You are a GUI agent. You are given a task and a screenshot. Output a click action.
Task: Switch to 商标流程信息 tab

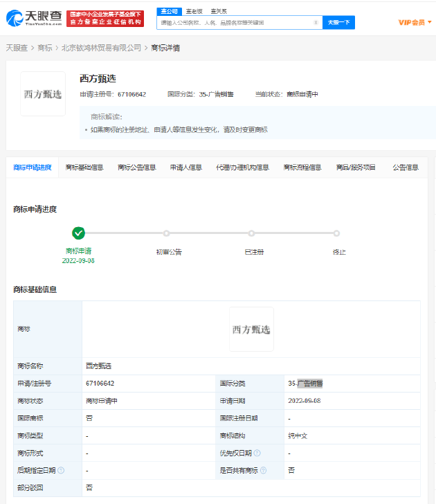point(302,168)
